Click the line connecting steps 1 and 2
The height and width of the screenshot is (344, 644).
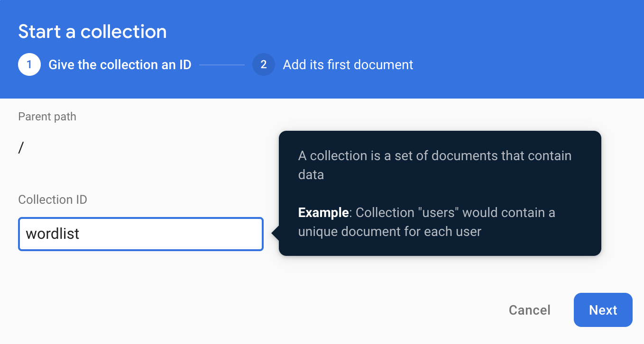pyautogui.click(x=221, y=64)
